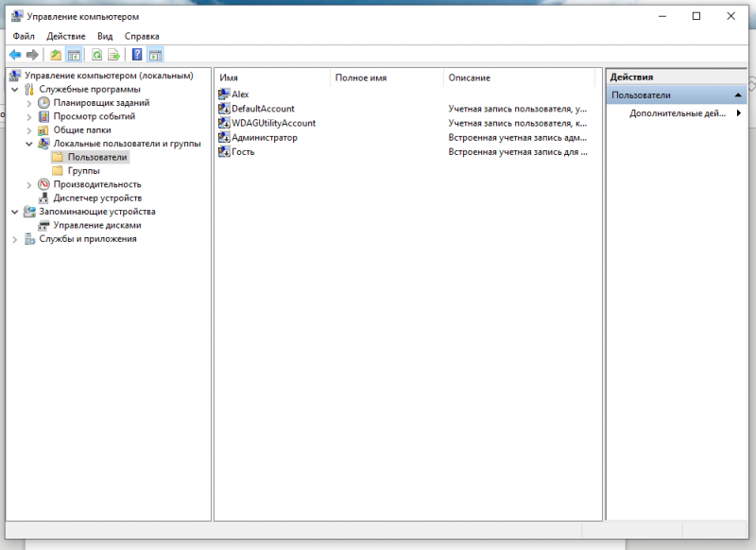
Task: Click the Back arrow toolbar icon
Action: tap(15, 55)
